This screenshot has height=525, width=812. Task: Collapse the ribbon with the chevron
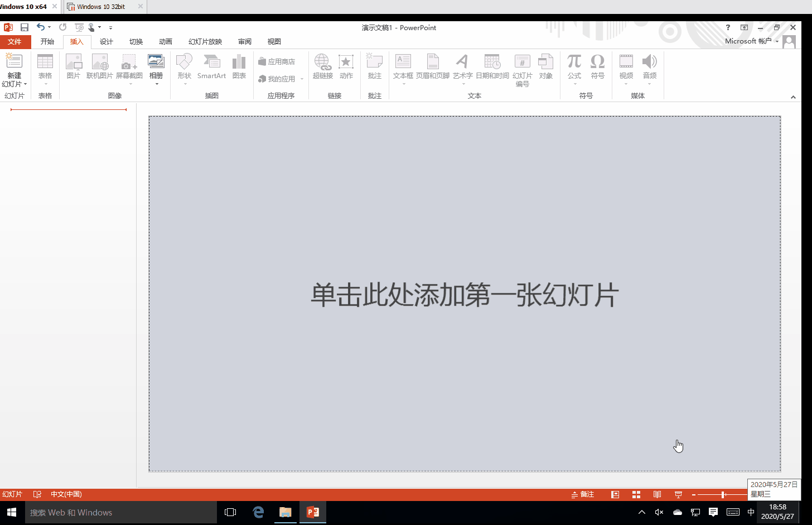pyautogui.click(x=793, y=97)
